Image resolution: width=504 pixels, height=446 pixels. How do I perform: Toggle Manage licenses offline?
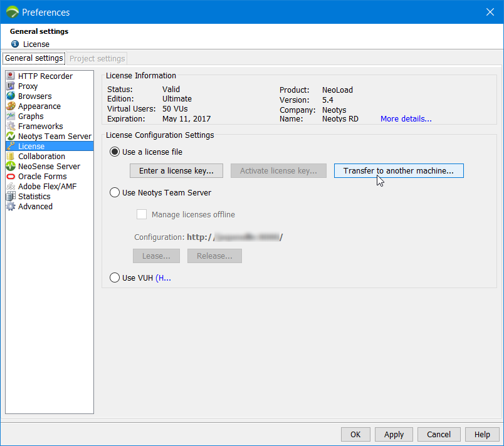click(x=142, y=214)
